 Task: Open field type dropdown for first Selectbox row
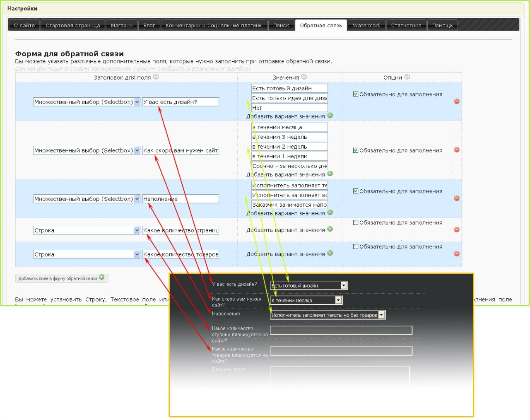pyautogui.click(x=137, y=102)
